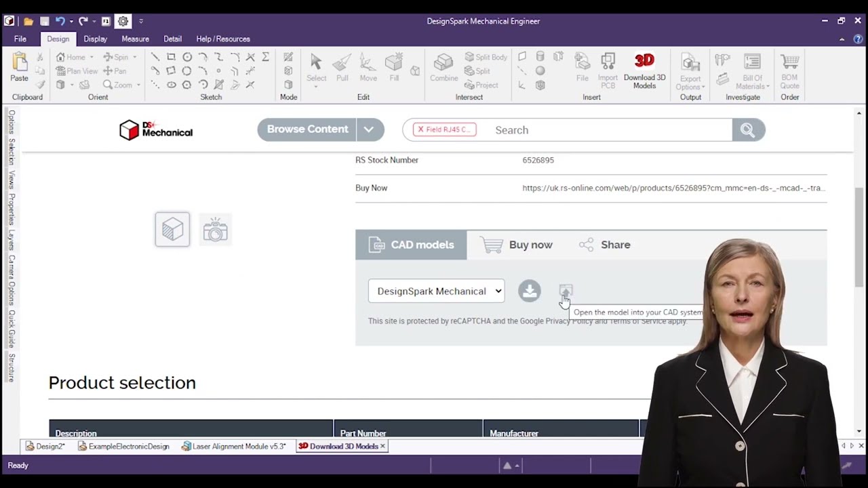This screenshot has width=868, height=488.
Task: Click the Cut scissors icon
Action: (x=40, y=57)
